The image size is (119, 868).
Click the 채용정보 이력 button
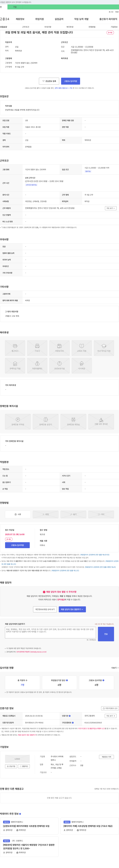106,757
